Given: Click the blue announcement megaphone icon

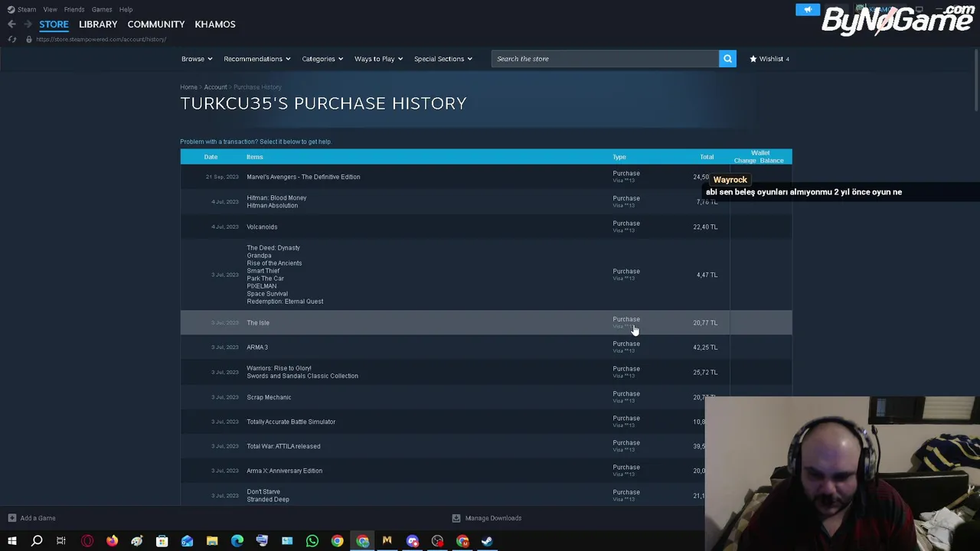Looking at the screenshot, I should [807, 9].
